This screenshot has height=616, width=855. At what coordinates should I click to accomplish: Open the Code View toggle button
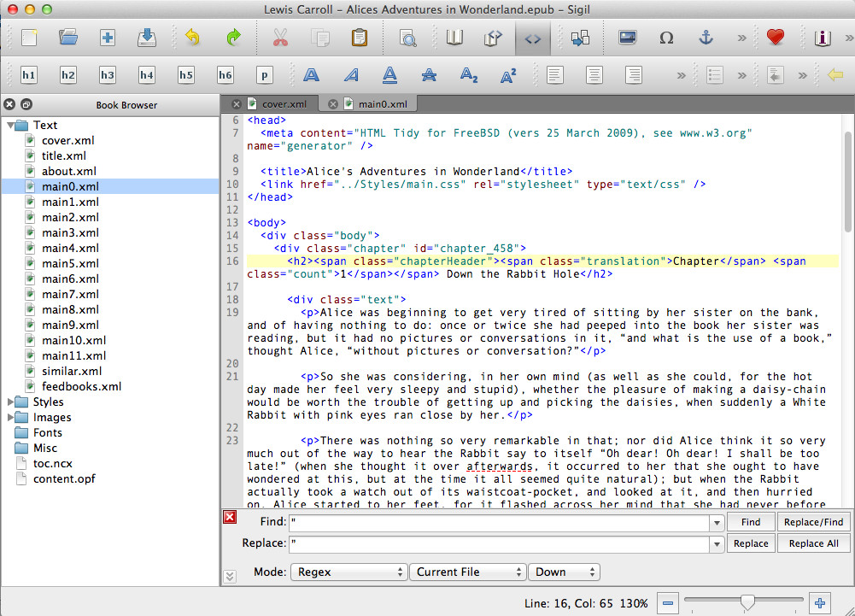click(533, 38)
